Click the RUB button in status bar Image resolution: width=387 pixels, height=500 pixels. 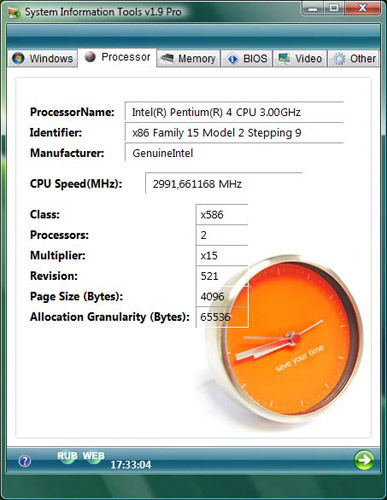(x=67, y=456)
